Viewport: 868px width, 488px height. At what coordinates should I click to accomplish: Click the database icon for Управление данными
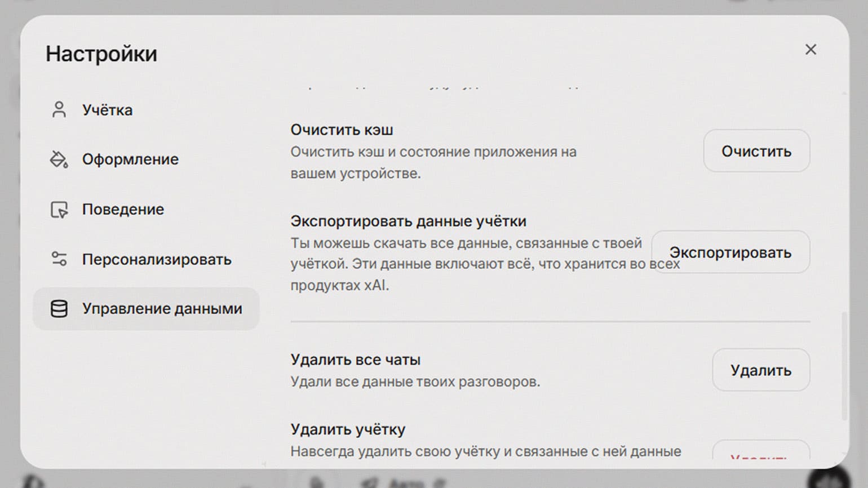point(59,309)
